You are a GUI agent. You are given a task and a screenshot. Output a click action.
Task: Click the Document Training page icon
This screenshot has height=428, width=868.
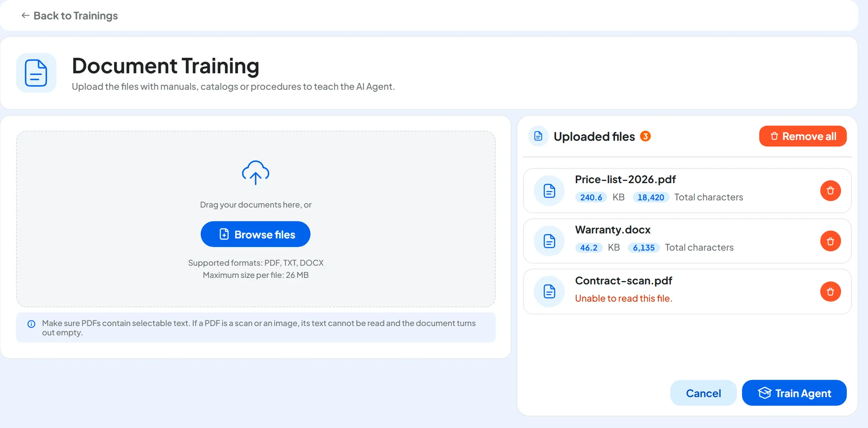point(36,73)
